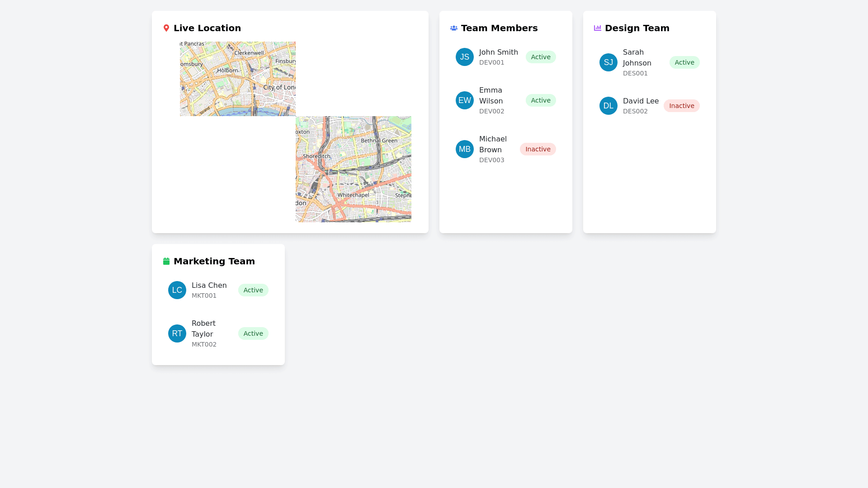Screen dimensions: 868x488
Task: Click Lisa Chen's Active badge
Action: [253, 290]
